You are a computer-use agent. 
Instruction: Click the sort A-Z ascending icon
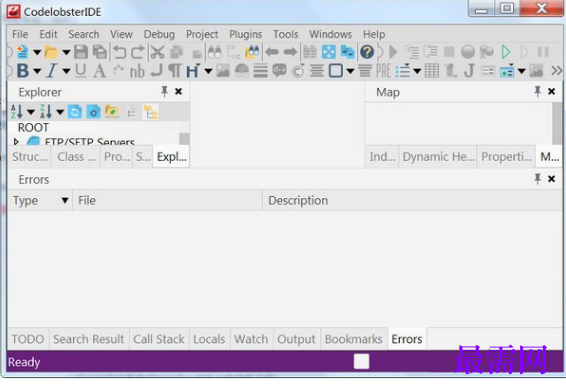[17, 112]
